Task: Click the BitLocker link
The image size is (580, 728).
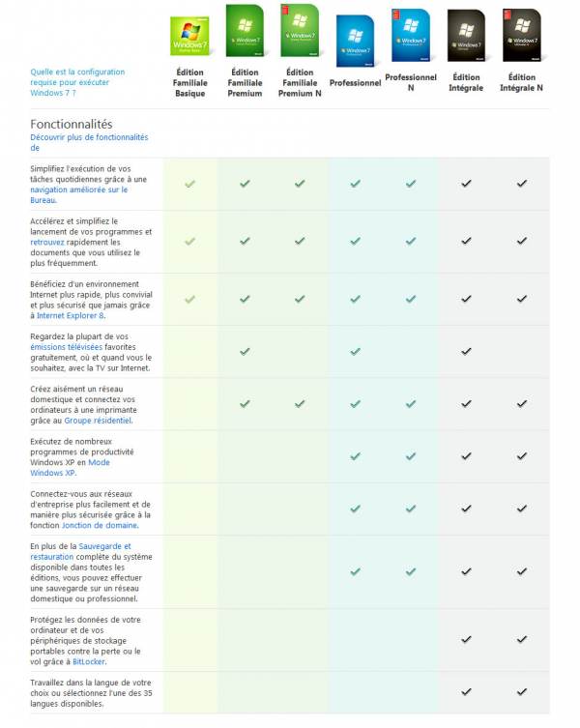Action: [x=89, y=662]
